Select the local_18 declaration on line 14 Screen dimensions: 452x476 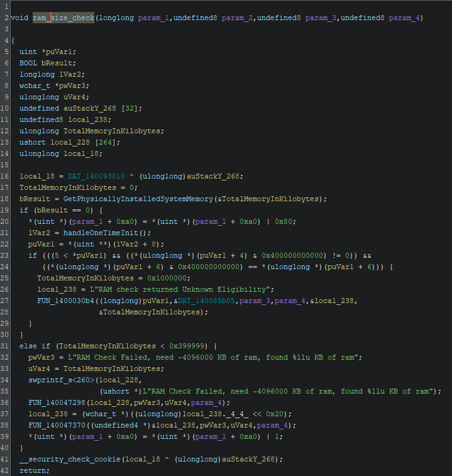coord(81,154)
